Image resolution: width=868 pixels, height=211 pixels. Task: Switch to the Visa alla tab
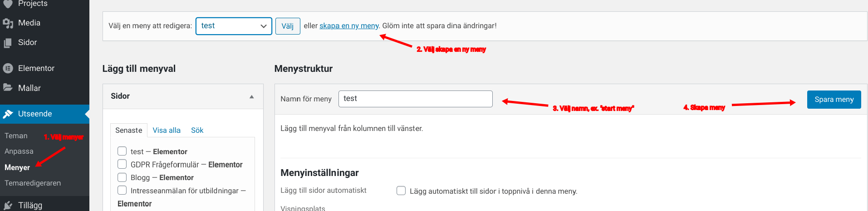pyautogui.click(x=167, y=131)
